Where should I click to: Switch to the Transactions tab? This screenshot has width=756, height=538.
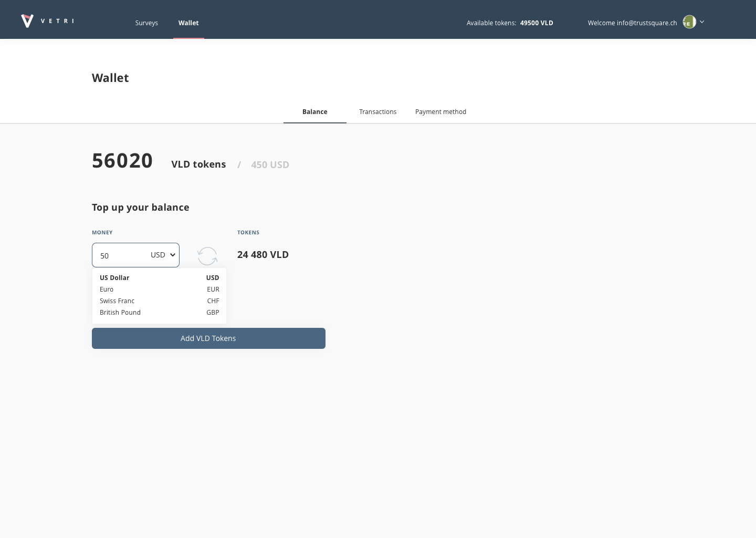pyautogui.click(x=378, y=111)
